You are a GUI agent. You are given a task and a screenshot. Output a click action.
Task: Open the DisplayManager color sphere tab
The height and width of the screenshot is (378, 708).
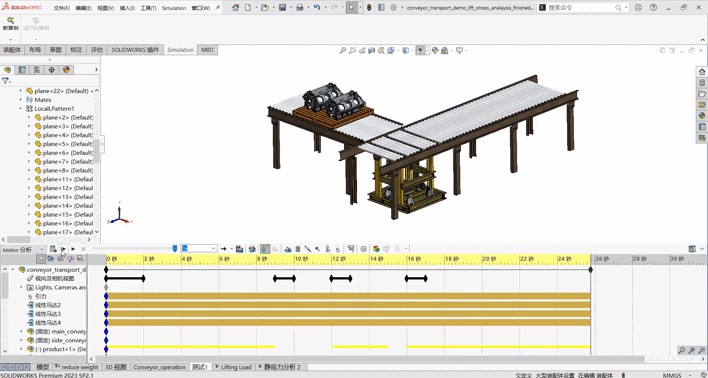coord(66,70)
